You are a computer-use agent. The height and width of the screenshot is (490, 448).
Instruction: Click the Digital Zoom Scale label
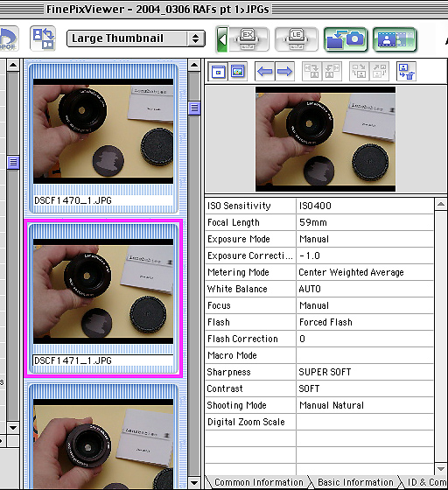click(x=246, y=422)
